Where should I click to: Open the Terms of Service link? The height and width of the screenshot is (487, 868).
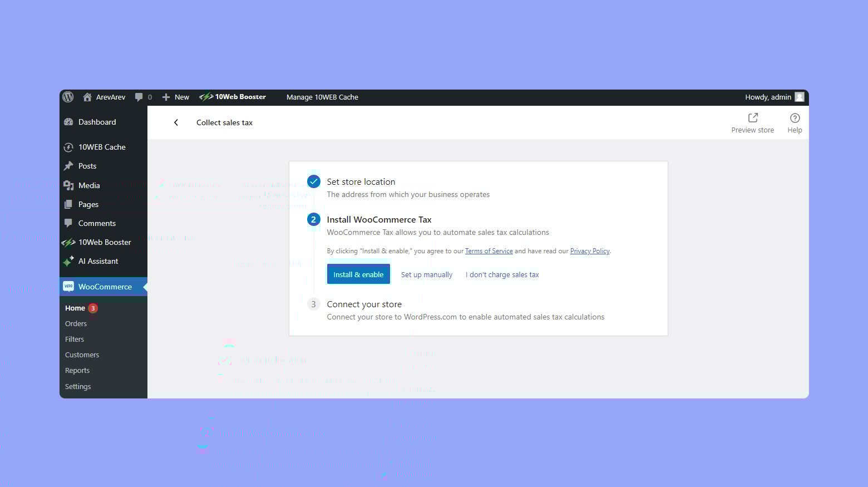(x=489, y=251)
